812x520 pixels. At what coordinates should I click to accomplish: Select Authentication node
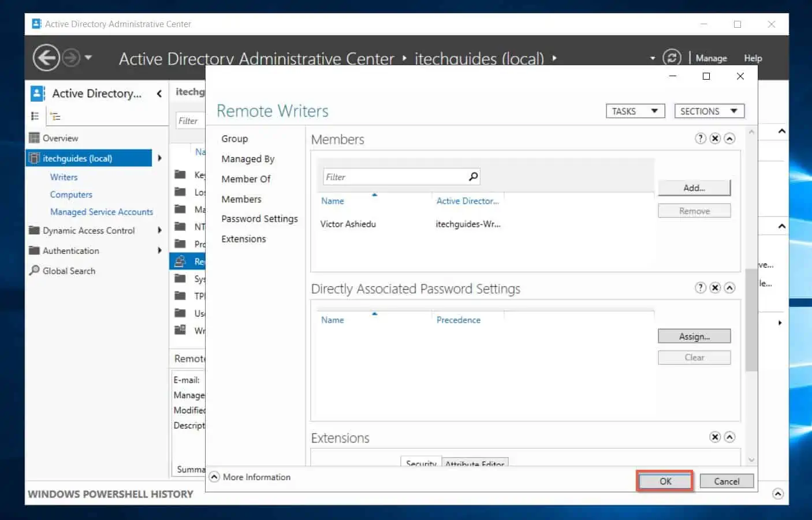pyautogui.click(x=71, y=250)
